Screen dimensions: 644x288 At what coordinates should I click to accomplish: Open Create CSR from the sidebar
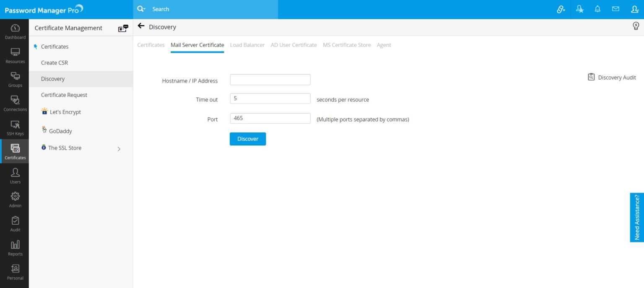point(54,62)
